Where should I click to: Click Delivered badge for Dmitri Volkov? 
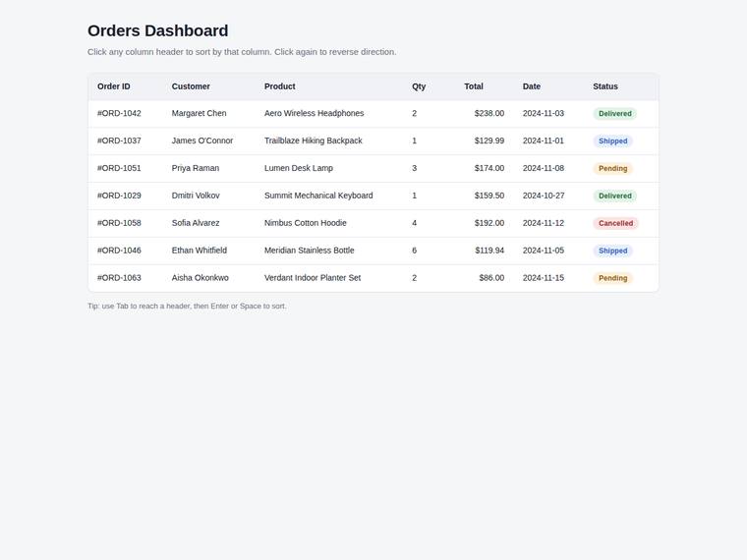[x=615, y=196]
